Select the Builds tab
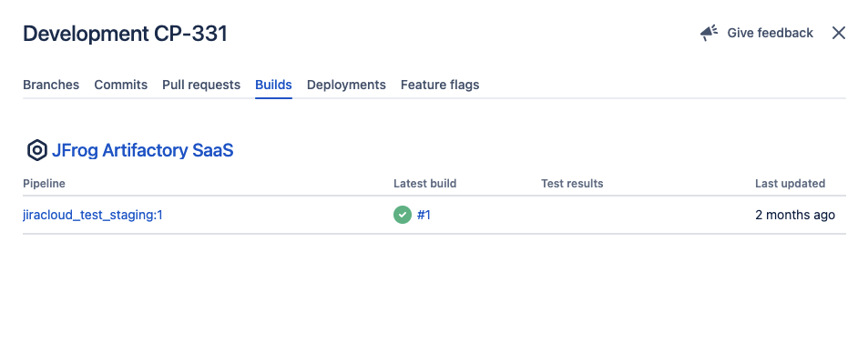The height and width of the screenshot is (353, 868). point(273,85)
